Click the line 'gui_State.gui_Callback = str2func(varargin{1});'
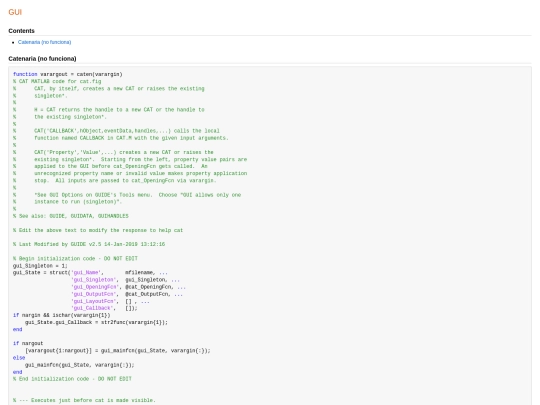The height and width of the screenshot is (405, 540). pos(96,322)
